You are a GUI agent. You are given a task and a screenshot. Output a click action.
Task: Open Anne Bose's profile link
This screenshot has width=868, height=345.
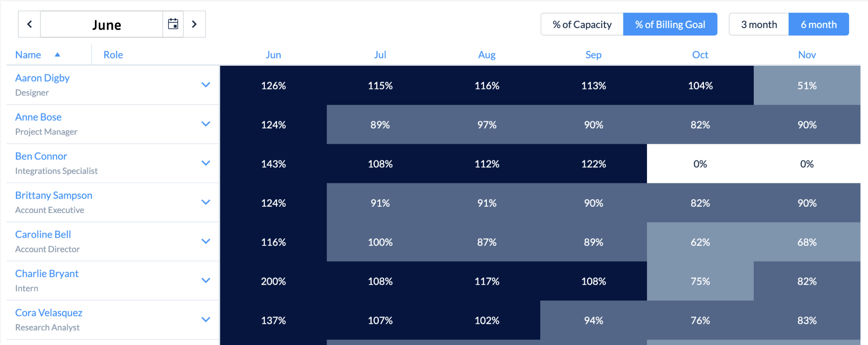pyautogui.click(x=38, y=117)
